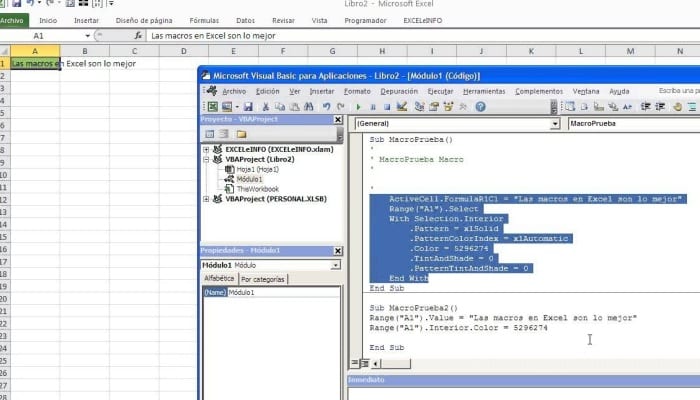The image size is (700, 400).
Task: Open Excel Name Box dropdown arrow
Action: pyautogui.click(x=88, y=36)
